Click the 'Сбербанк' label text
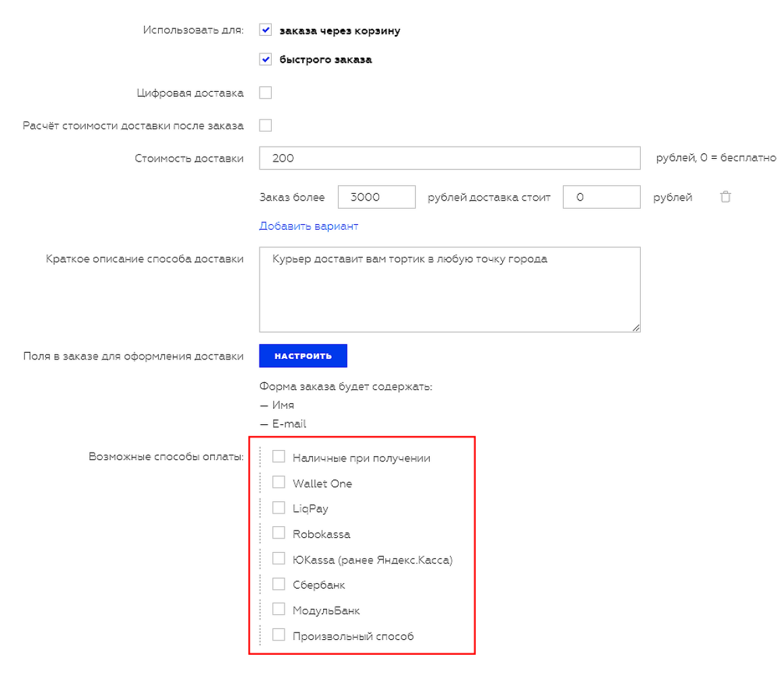Viewport: 784px width, 675px height. point(319,585)
